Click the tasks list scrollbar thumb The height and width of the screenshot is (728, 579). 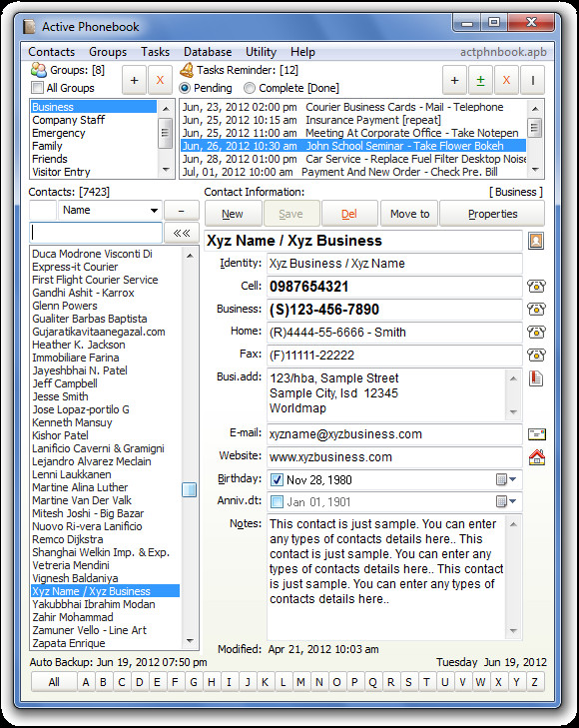tap(534, 128)
